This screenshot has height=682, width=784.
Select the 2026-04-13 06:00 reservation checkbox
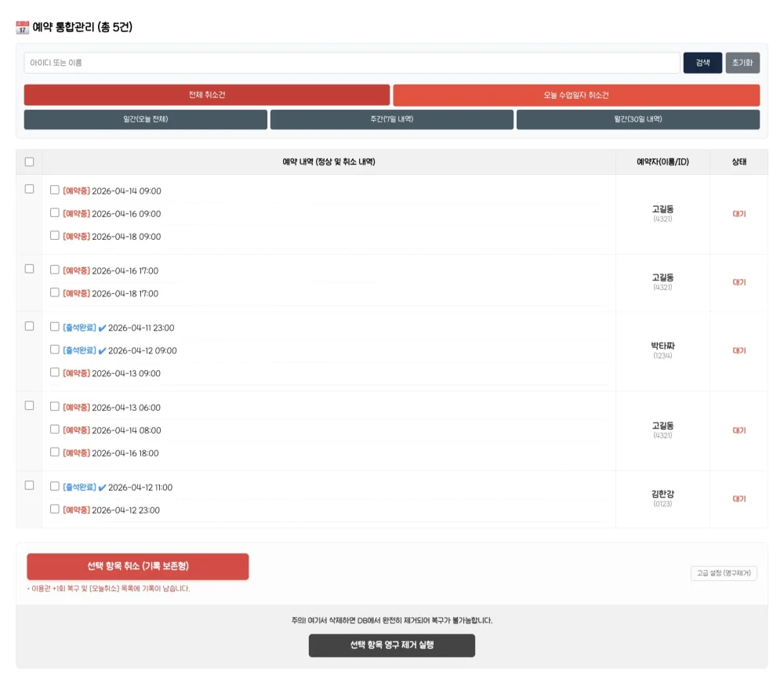(55, 407)
